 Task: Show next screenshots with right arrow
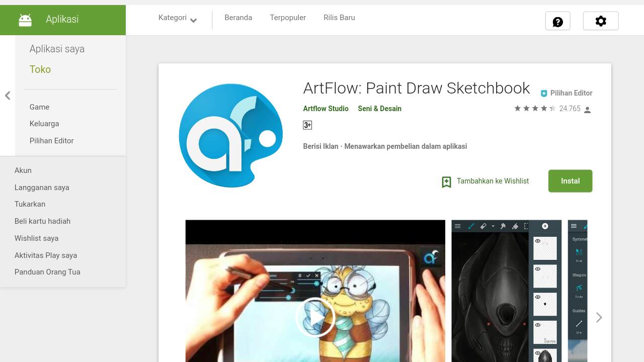tap(599, 317)
